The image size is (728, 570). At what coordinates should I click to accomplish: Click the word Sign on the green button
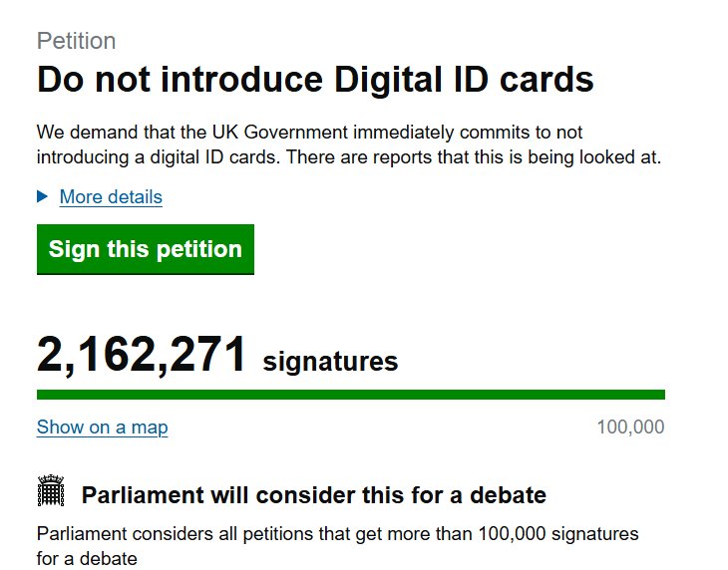coord(74,249)
